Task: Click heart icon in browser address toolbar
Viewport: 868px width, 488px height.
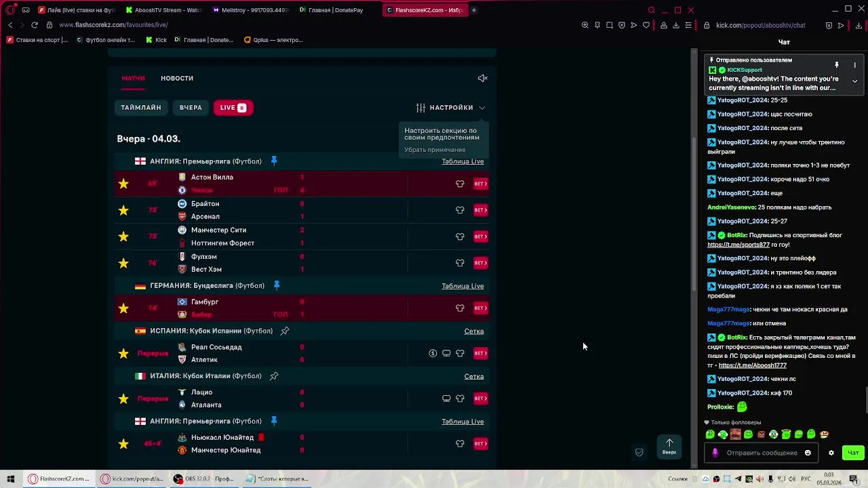Action: point(646,25)
